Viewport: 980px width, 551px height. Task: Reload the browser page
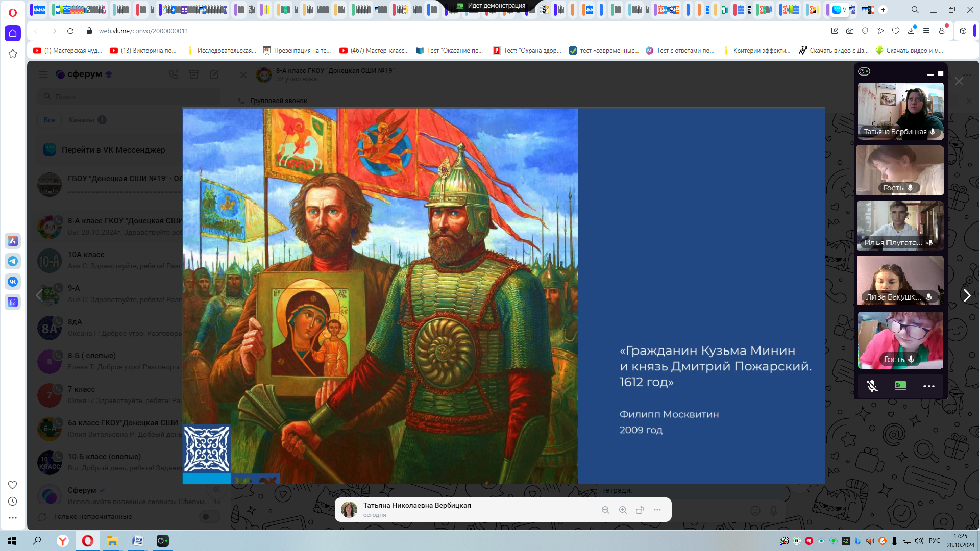click(x=70, y=31)
